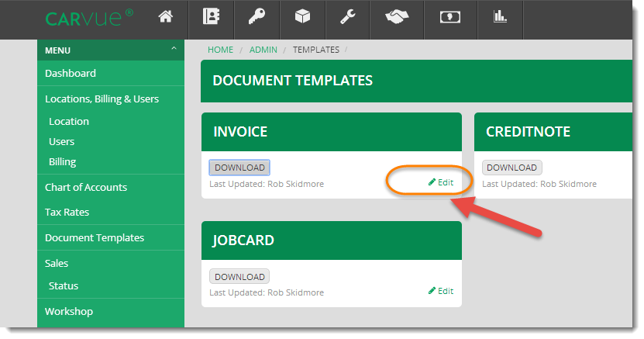Download the Invoice template
The width and height of the screenshot is (644, 339).
coord(239,168)
